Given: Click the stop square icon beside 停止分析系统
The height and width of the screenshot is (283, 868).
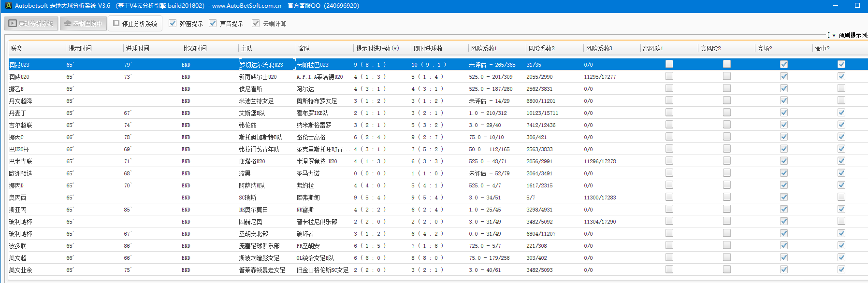Looking at the screenshot, I should click(x=116, y=23).
